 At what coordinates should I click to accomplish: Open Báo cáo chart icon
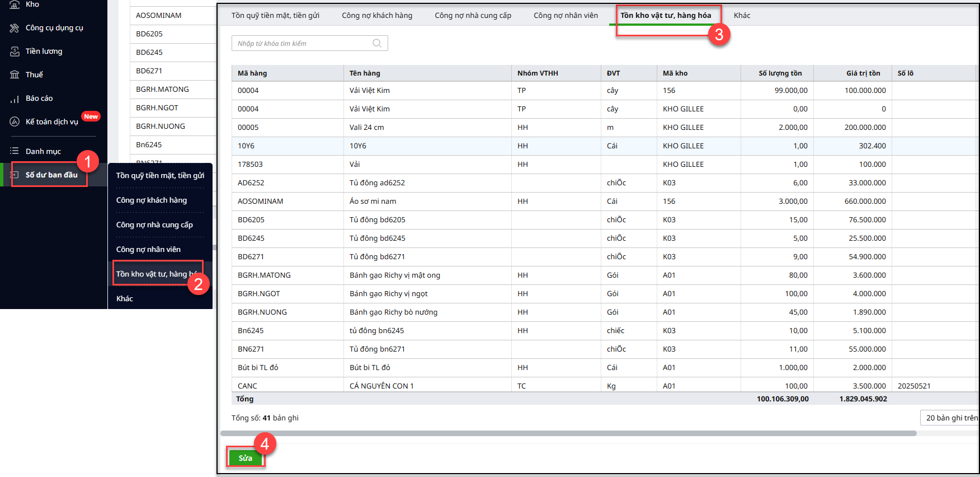click(15, 99)
